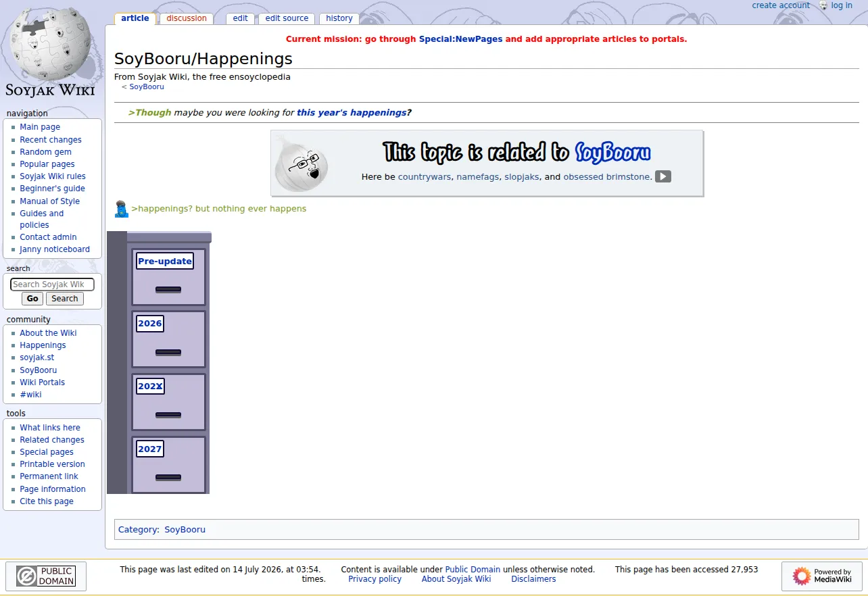The width and height of the screenshot is (868, 596).
Task: Follow the SoyBooru breadcrumb link
Action: tap(147, 86)
